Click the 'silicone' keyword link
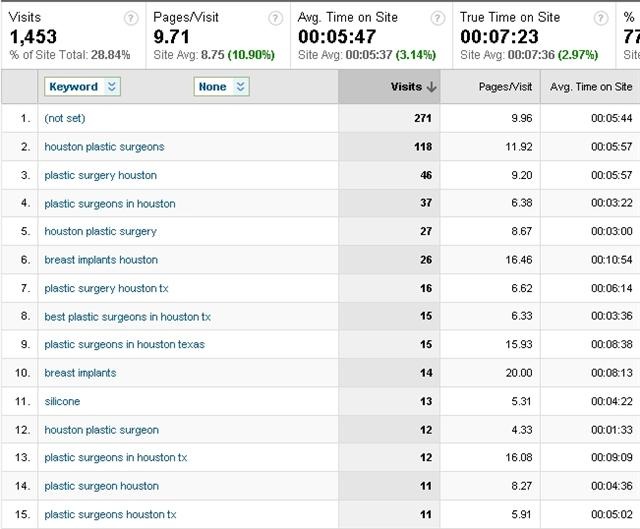640x529 pixels. (62, 401)
